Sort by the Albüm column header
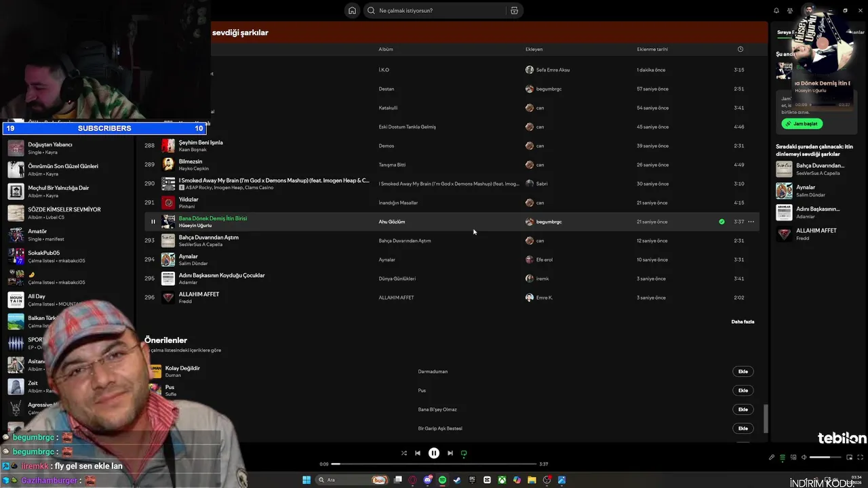The width and height of the screenshot is (868, 488). click(x=386, y=49)
